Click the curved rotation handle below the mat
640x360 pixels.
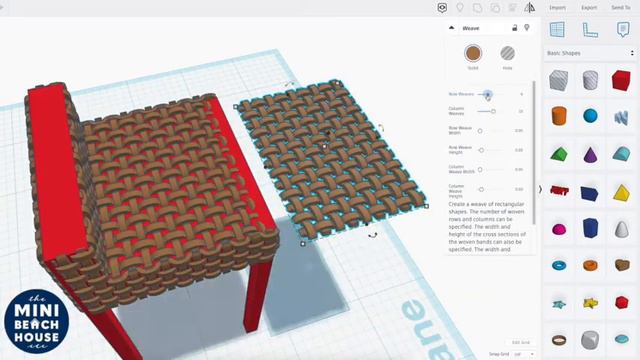[372, 236]
